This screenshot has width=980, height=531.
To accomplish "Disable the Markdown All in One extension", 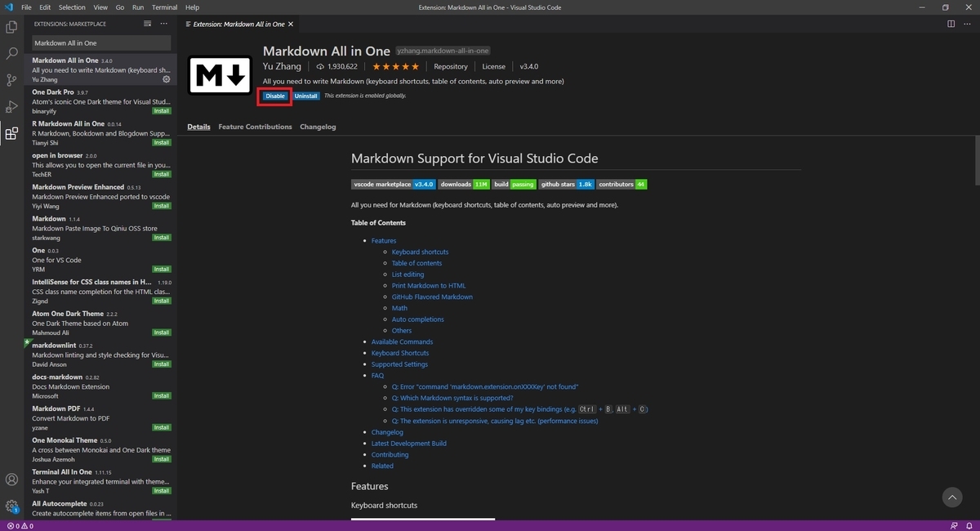I will pyautogui.click(x=275, y=96).
